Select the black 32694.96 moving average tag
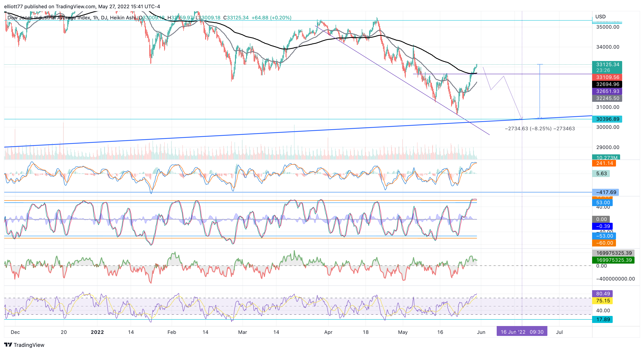 point(607,84)
